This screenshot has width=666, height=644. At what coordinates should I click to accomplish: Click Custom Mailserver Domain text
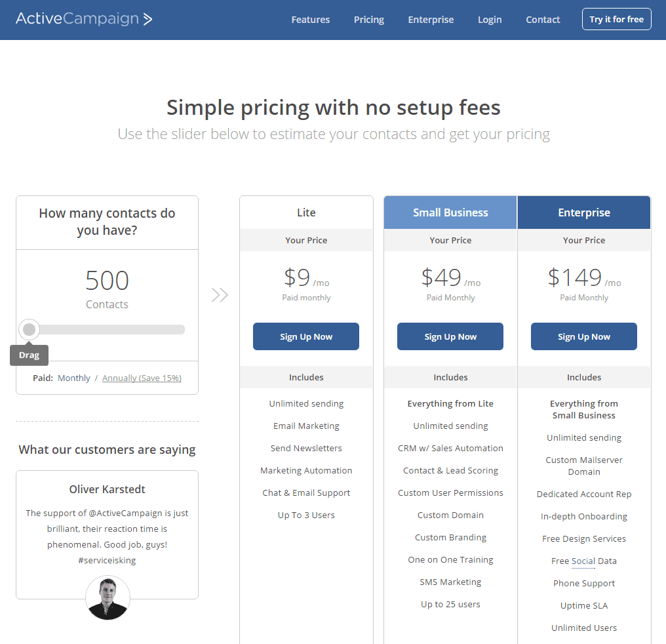584,466
